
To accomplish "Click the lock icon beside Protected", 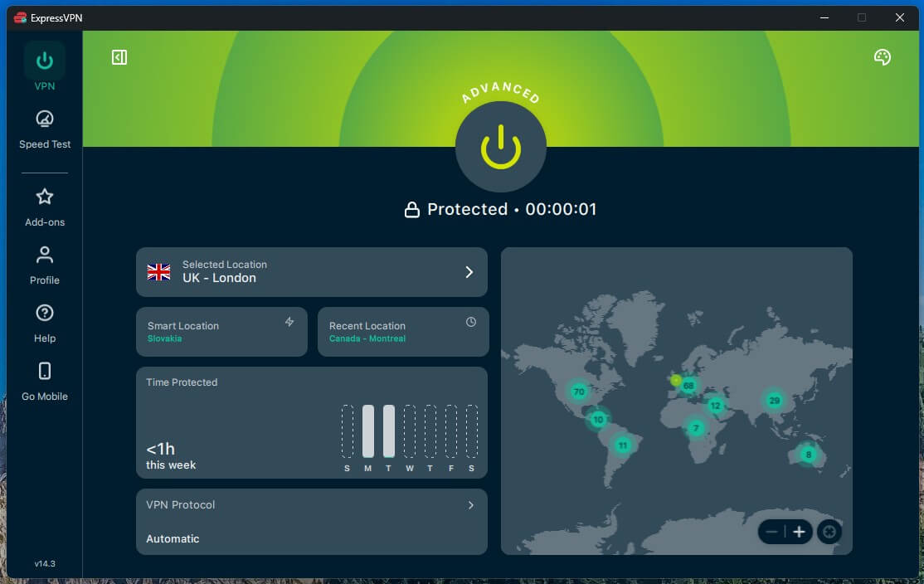I will [412, 210].
